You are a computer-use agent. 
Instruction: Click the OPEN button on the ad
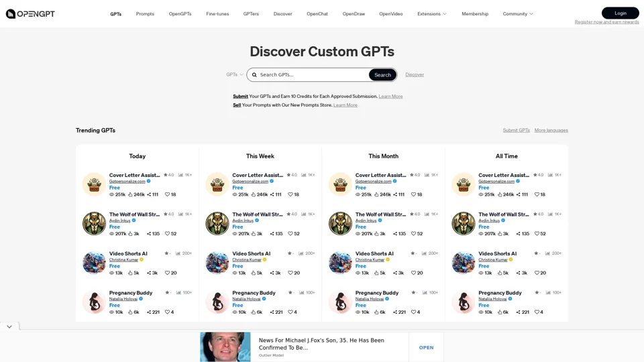point(426,347)
